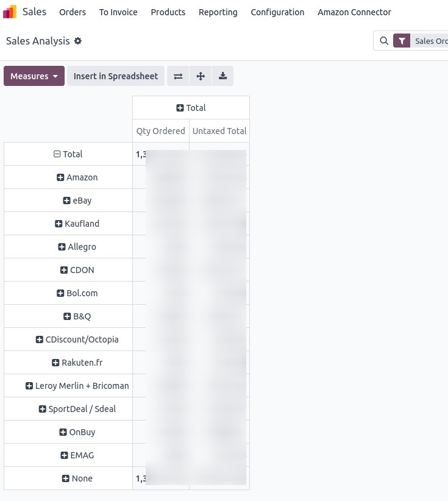The width and height of the screenshot is (448, 501).
Task: Open the Measures dropdown
Action: click(34, 76)
